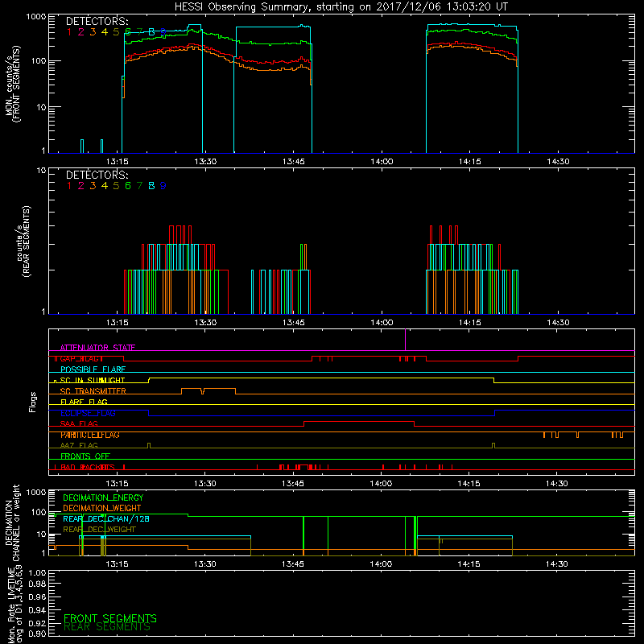Click the DETECTORS: label in the rear segments panel
Screen dimensions: 644x644
click(x=97, y=175)
